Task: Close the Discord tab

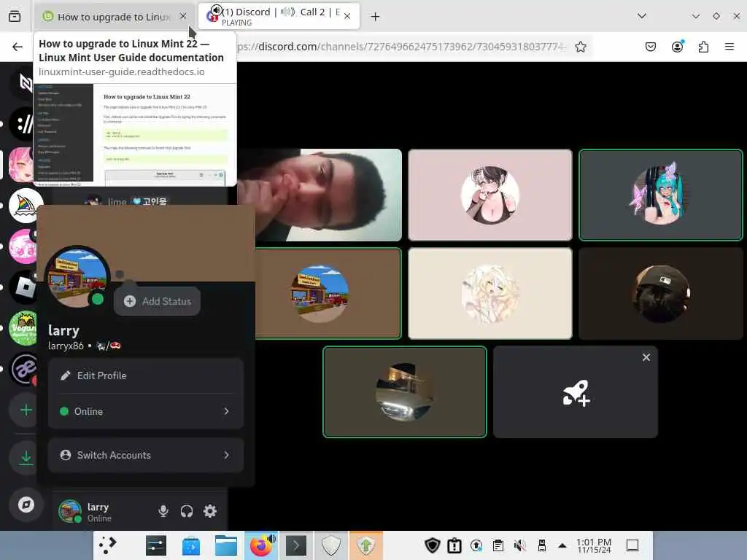Action: (x=347, y=16)
